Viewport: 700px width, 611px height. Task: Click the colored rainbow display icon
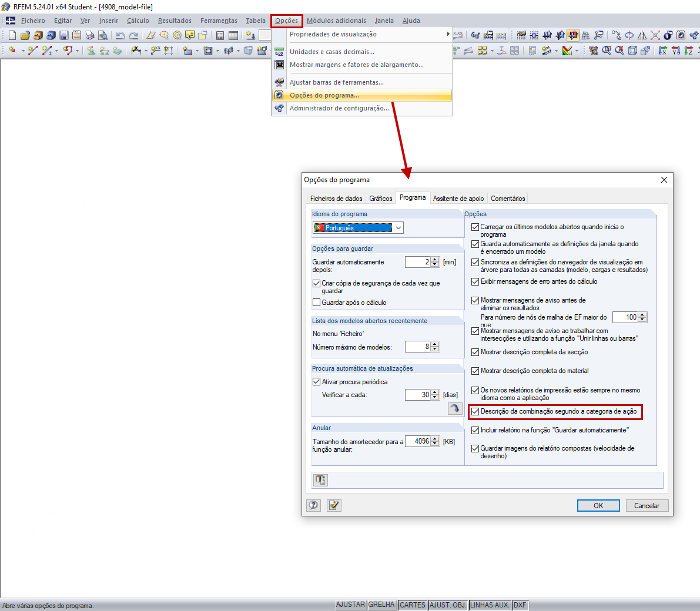pyautogui.click(x=567, y=51)
